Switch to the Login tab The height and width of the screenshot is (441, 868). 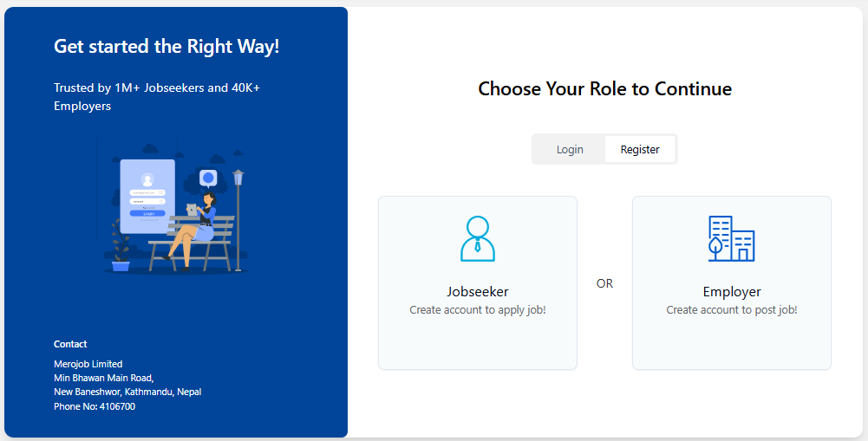pyautogui.click(x=570, y=149)
